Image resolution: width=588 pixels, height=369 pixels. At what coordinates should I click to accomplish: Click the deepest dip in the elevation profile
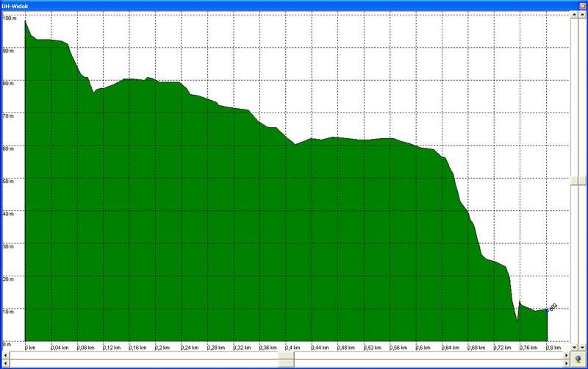tap(517, 320)
